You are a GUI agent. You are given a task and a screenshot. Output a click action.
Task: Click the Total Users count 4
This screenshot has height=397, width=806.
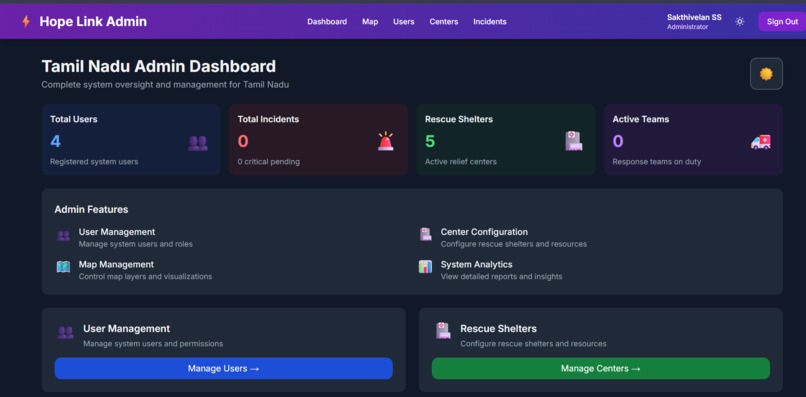(56, 141)
